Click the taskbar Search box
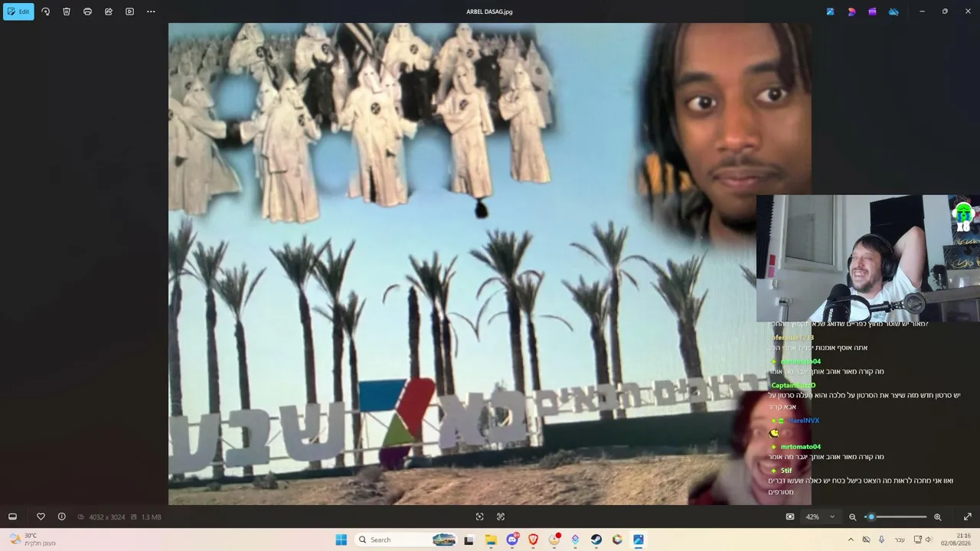This screenshot has height=551, width=980. click(x=407, y=540)
